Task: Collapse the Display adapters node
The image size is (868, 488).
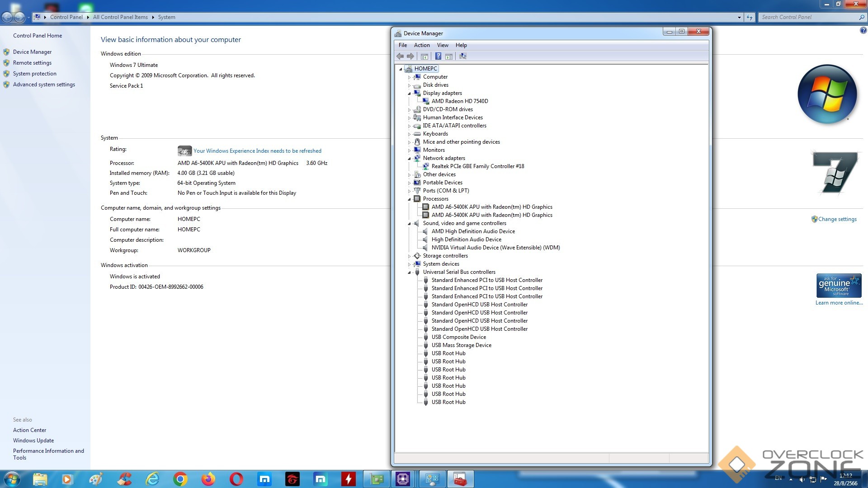Action: coord(410,94)
